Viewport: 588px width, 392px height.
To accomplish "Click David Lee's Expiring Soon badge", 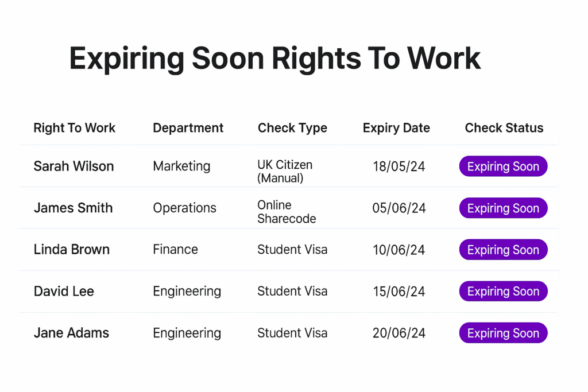I will coord(503,291).
